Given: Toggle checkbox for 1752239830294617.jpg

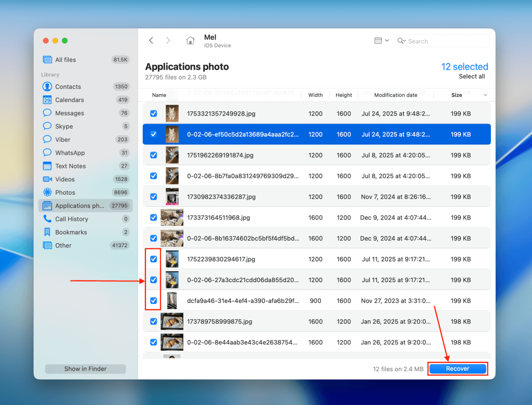Looking at the screenshot, I should click(153, 259).
